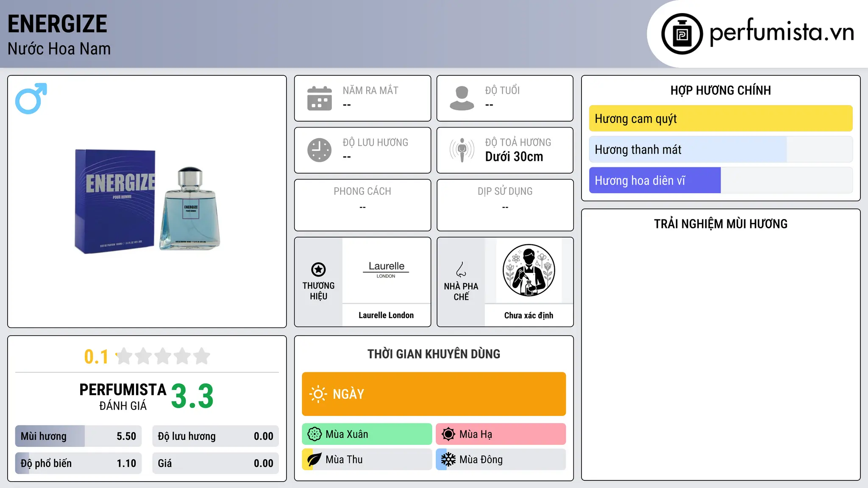
Task: Click the PERFUMISTA ĐÁNH GIÁ label
Action: (123, 397)
